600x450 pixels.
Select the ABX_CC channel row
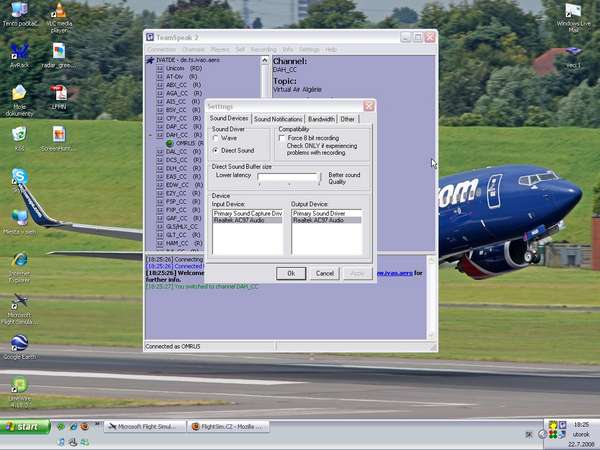coord(179,85)
